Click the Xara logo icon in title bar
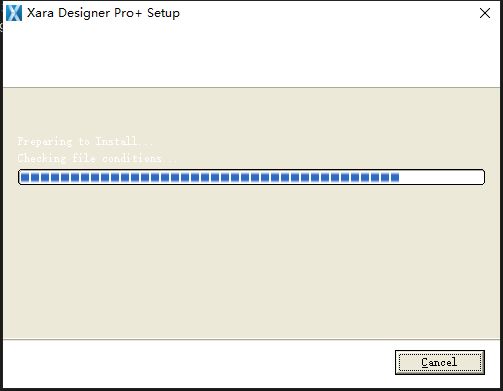503x391 pixels. [x=14, y=13]
